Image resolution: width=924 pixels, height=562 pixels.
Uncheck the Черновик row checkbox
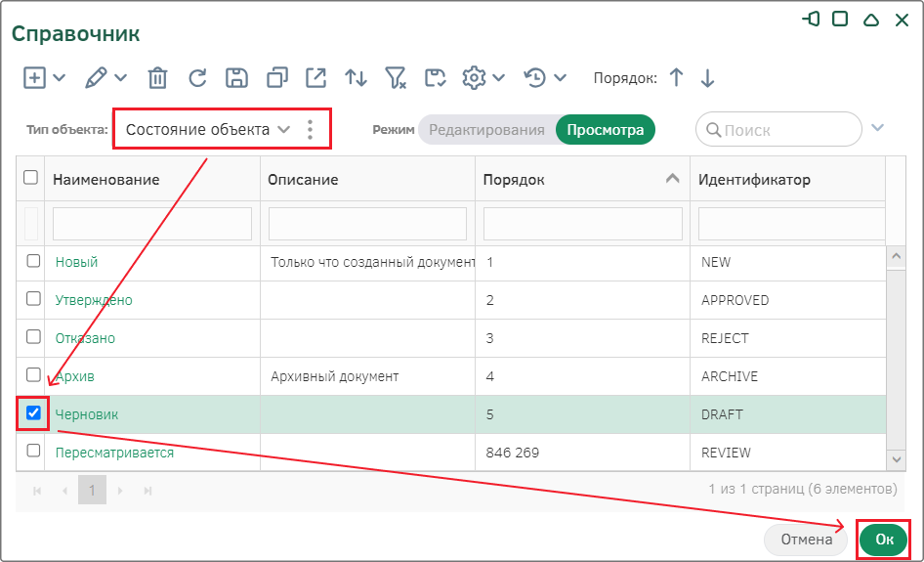point(33,412)
